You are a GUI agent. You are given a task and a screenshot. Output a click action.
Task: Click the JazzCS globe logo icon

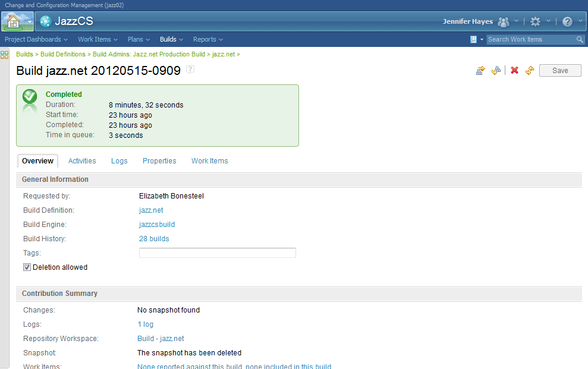point(46,21)
